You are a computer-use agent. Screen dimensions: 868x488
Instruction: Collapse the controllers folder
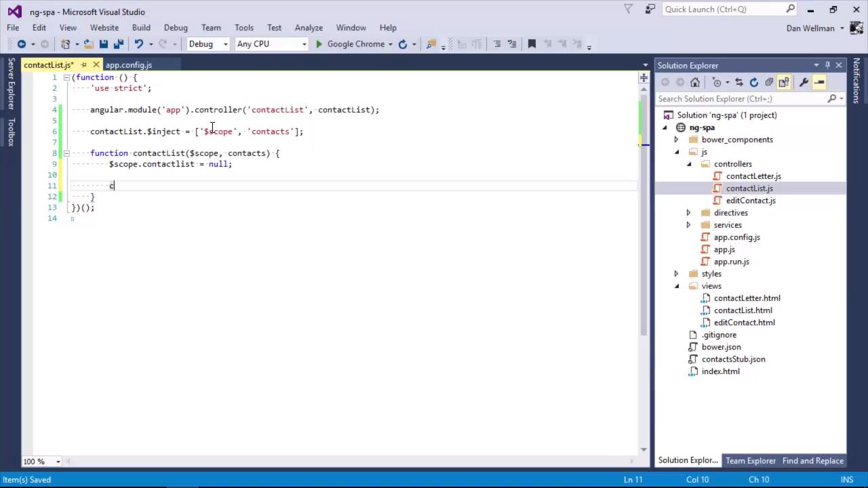(688, 164)
